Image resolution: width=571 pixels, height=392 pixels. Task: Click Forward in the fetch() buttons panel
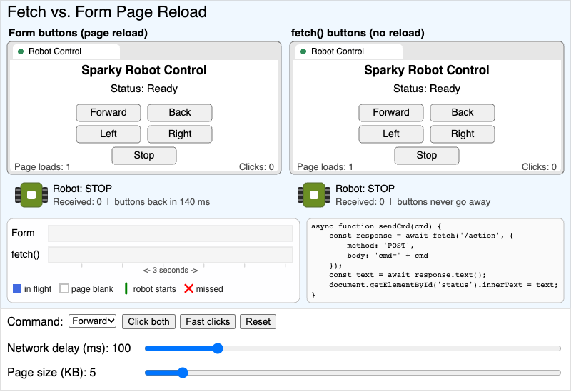point(390,113)
